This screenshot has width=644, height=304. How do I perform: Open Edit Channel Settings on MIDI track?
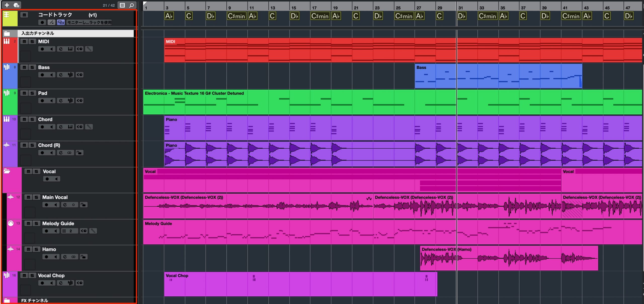click(x=61, y=49)
